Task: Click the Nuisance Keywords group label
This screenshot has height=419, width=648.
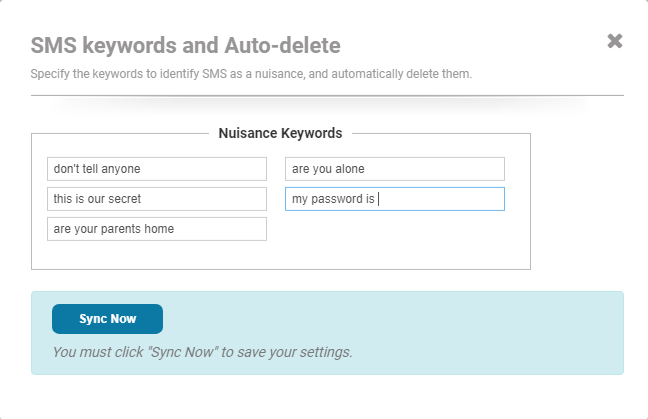Action: tap(280, 133)
